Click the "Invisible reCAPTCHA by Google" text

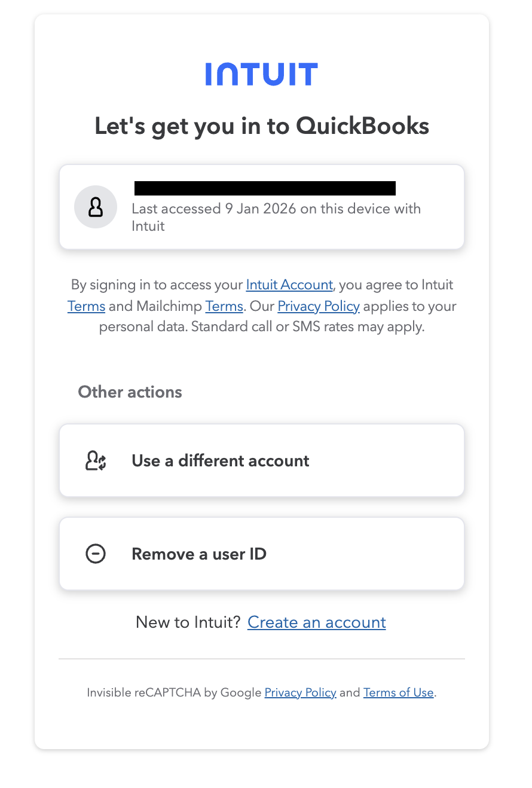click(x=174, y=692)
